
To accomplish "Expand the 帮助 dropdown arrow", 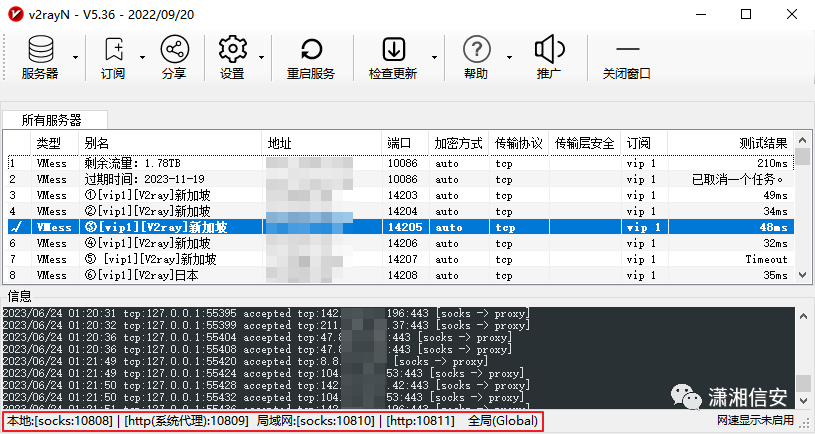I will click(x=509, y=57).
